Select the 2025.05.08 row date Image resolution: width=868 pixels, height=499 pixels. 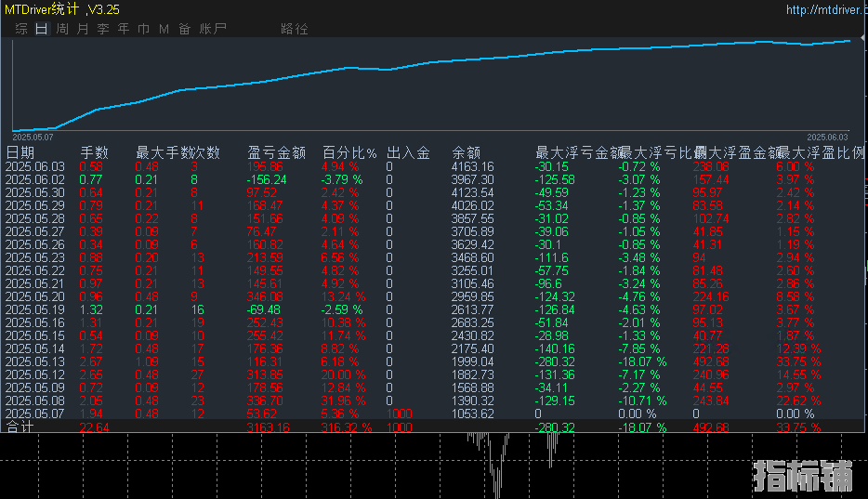tap(35, 401)
